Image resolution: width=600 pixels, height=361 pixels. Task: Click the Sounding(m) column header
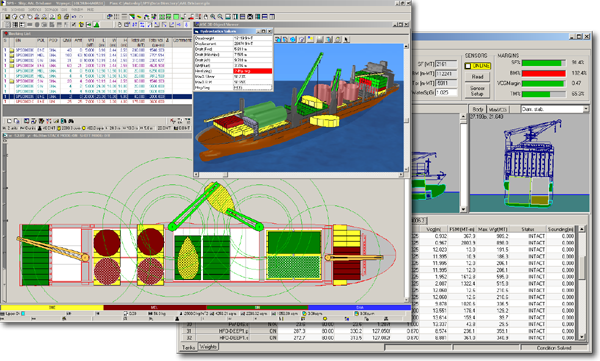(x=561, y=229)
